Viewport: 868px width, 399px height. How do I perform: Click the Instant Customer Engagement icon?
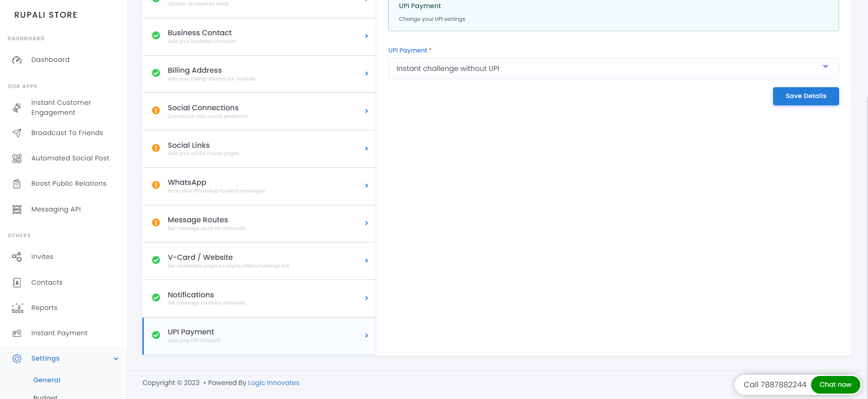(x=17, y=108)
